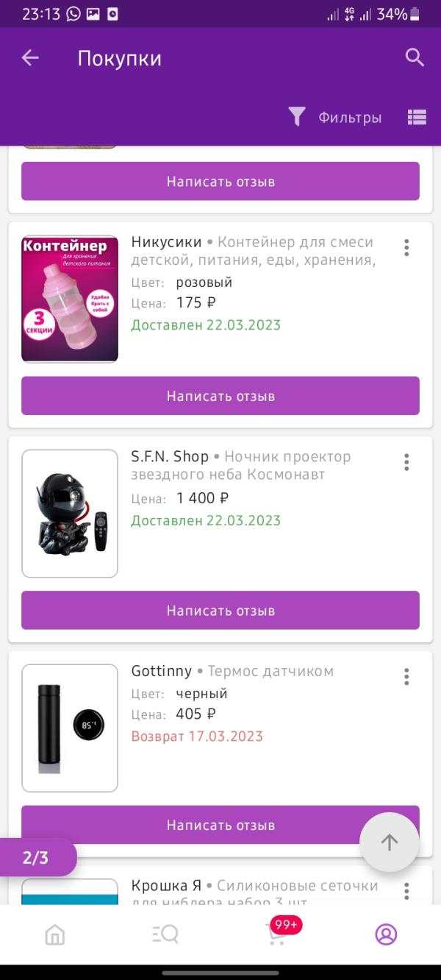This screenshot has width=441, height=980.
Task: Open the Фильтры menu entry
Action: coord(349,116)
